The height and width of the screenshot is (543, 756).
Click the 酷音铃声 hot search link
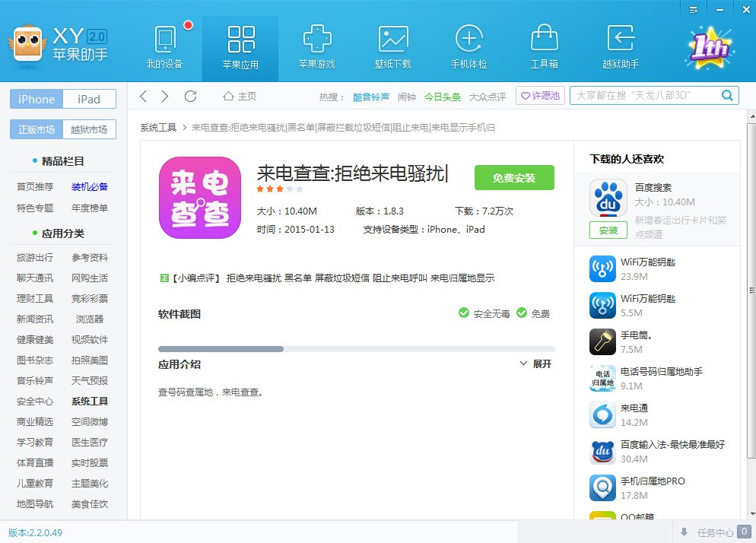click(370, 97)
